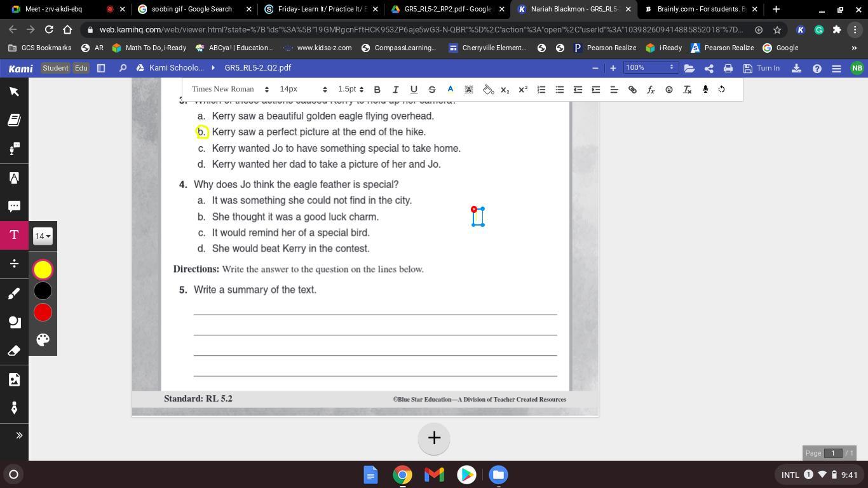Open the custom color palette
This screenshot has height=488, width=868.
(x=43, y=339)
